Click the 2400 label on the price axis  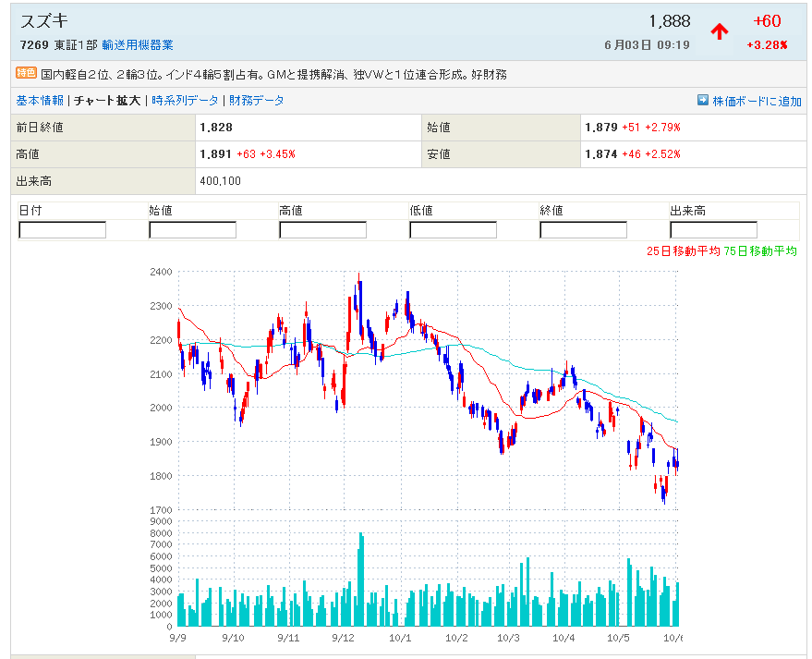(x=160, y=272)
